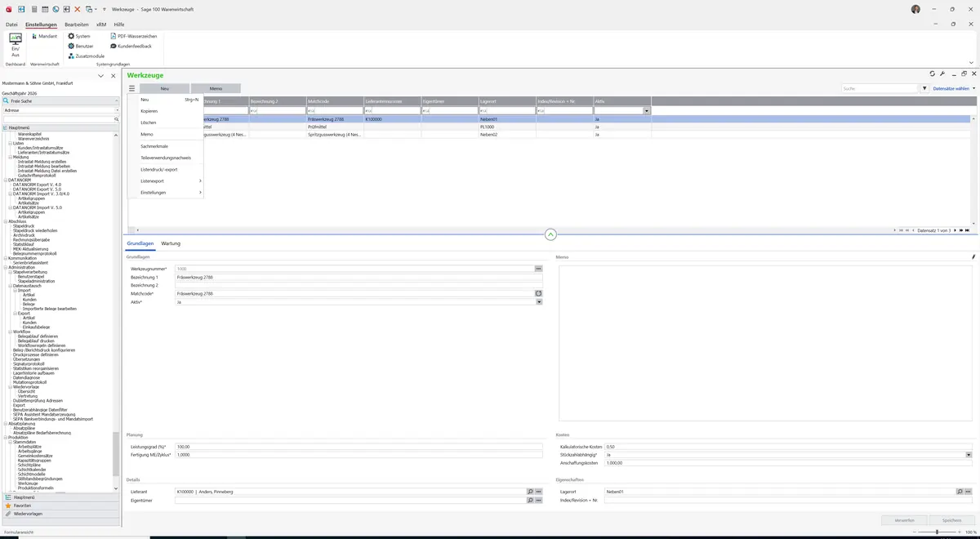Open the Aktiv dropdown in the Grundlagen form
980x539 pixels.
(539, 302)
